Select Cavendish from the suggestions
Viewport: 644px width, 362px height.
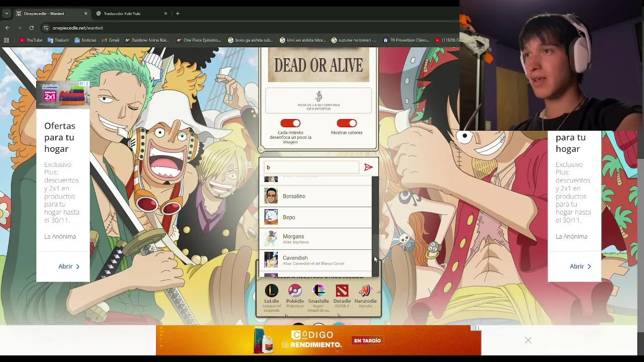(x=315, y=260)
